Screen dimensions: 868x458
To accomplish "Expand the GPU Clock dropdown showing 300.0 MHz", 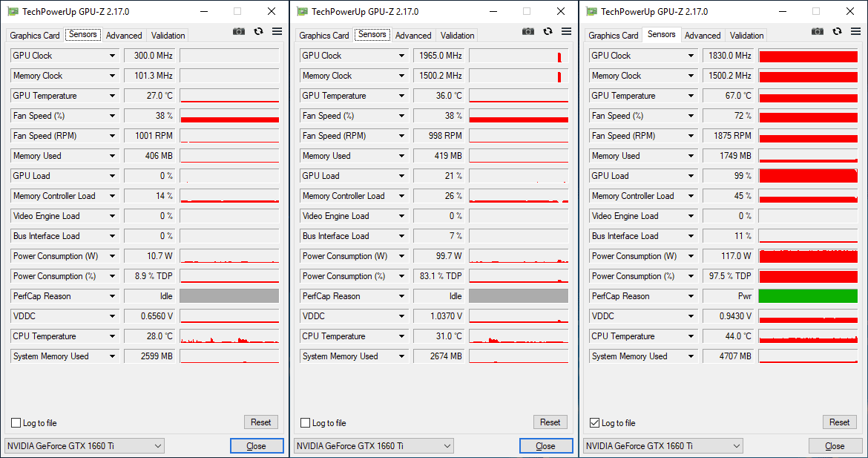I will [x=113, y=56].
